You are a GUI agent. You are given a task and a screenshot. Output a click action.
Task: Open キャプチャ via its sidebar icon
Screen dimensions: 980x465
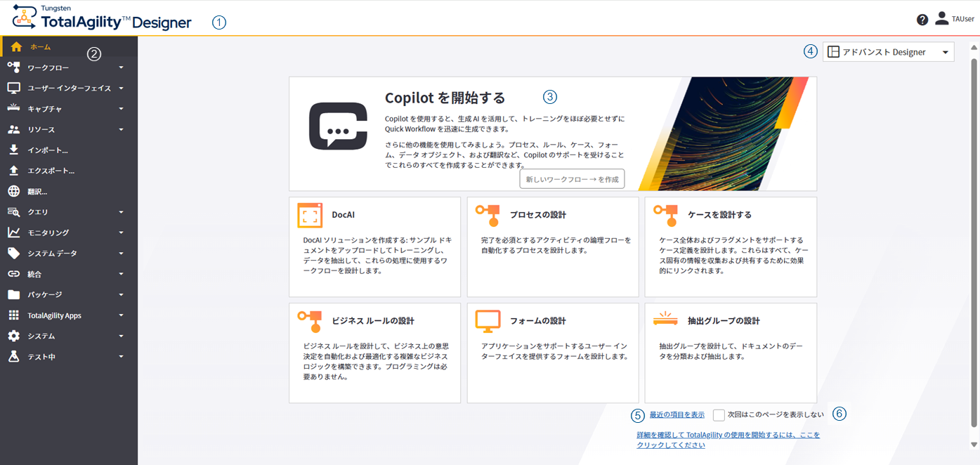point(15,108)
